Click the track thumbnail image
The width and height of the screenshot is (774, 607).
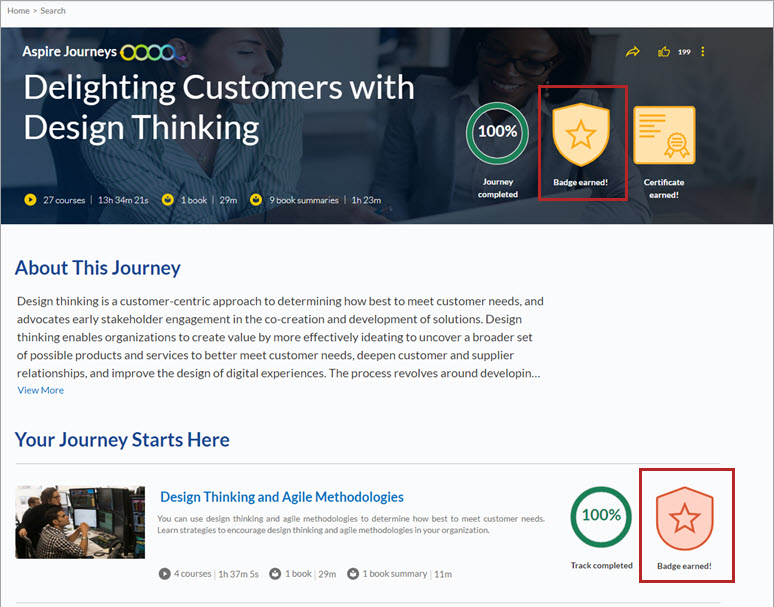(80, 521)
